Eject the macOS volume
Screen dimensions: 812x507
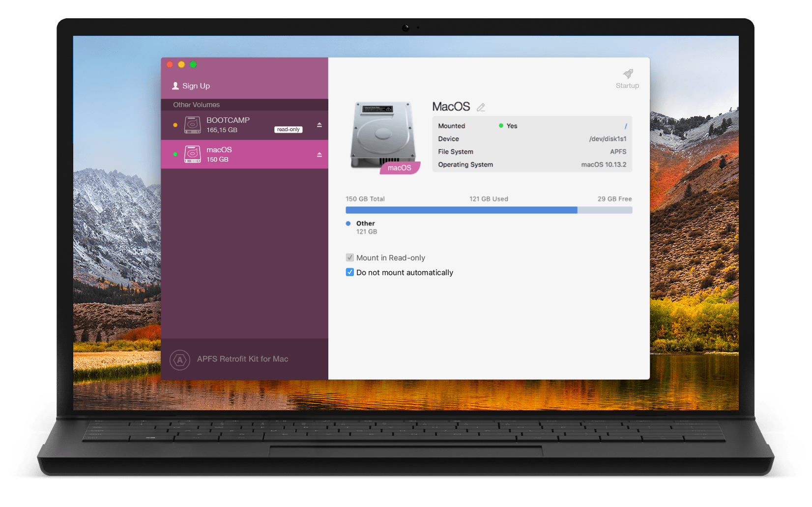pos(319,154)
